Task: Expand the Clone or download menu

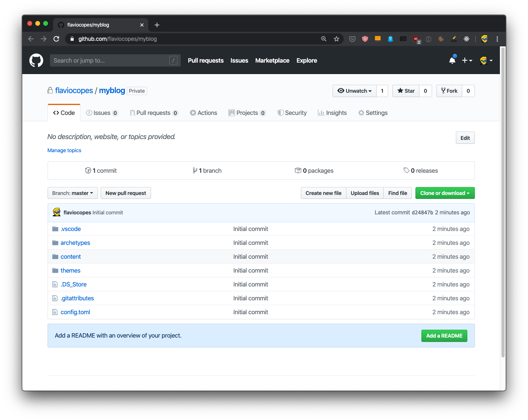Action: 445,193
